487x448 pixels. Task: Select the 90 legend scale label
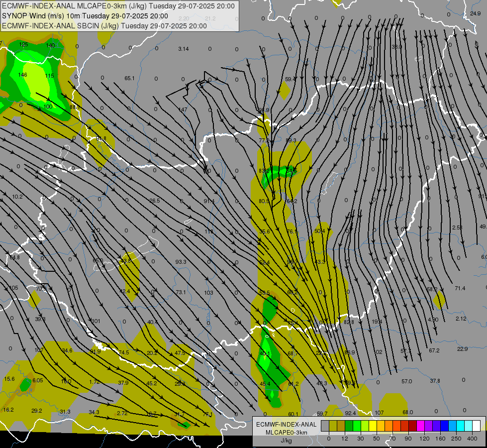coord(408,439)
